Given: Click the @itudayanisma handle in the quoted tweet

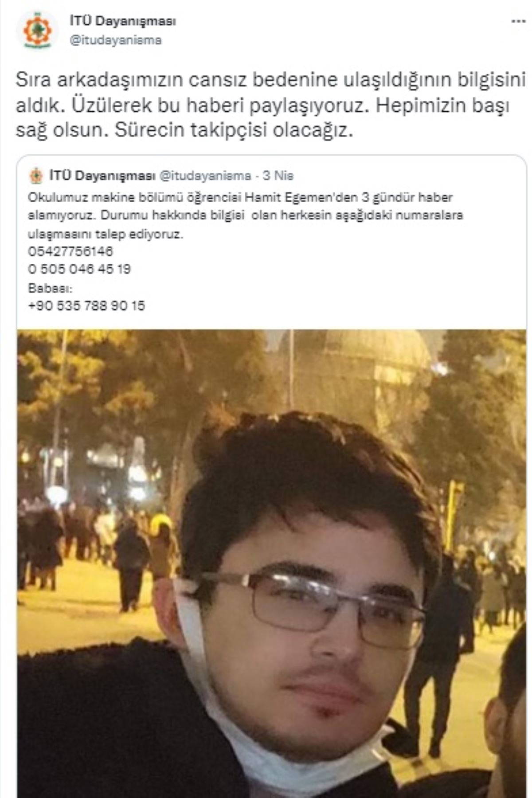Looking at the screenshot, I should coord(205,176).
